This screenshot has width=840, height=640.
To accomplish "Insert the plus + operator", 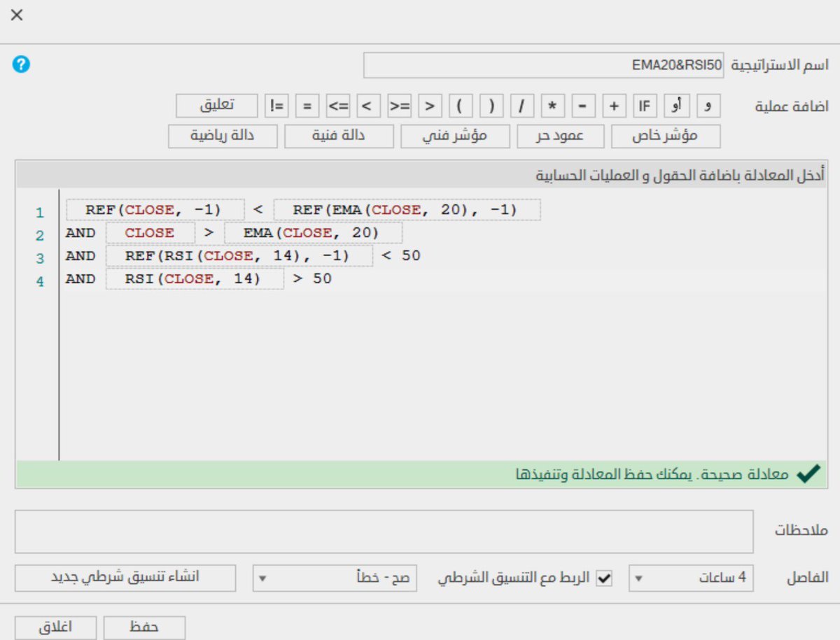I will pyautogui.click(x=614, y=106).
